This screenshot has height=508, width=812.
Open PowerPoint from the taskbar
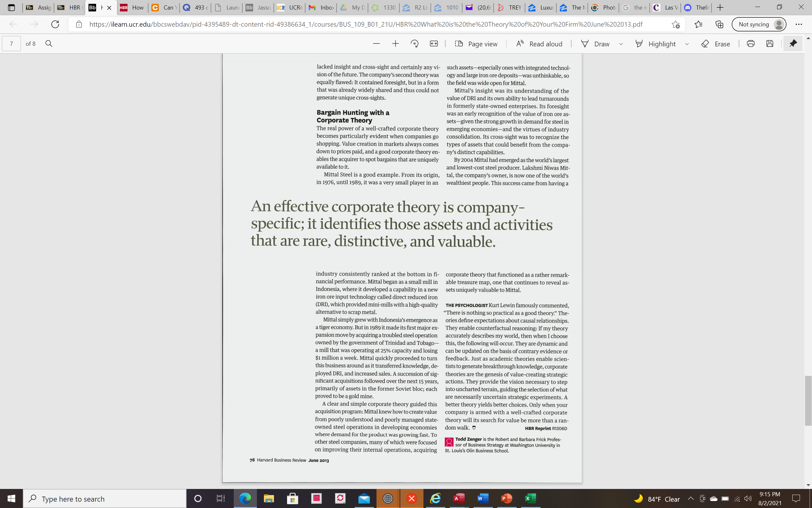[x=507, y=498]
